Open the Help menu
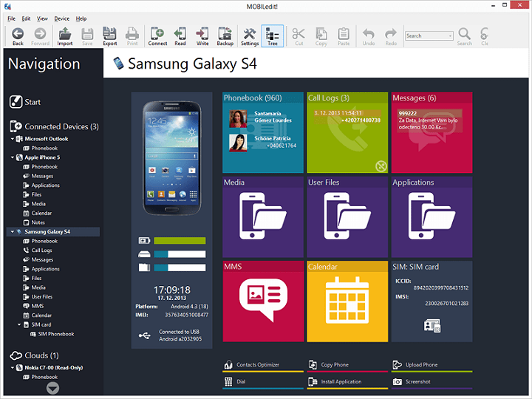The width and height of the screenshot is (532, 399). (81, 18)
